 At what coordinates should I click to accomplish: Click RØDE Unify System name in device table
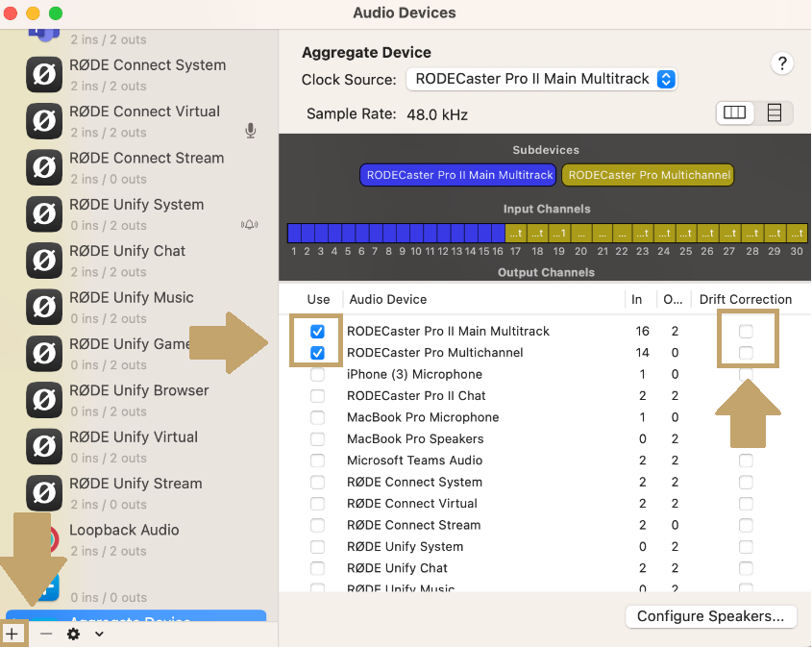click(405, 546)
